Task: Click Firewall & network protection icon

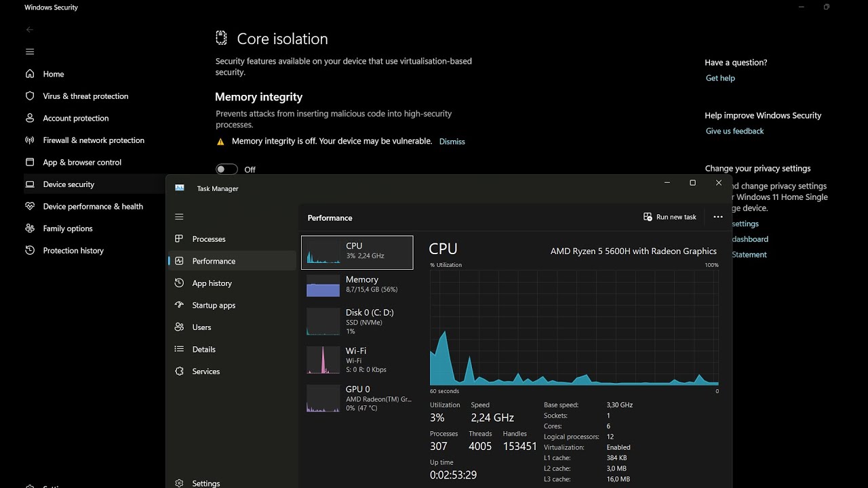Action: pyautogui.click(x=30, y=140)
